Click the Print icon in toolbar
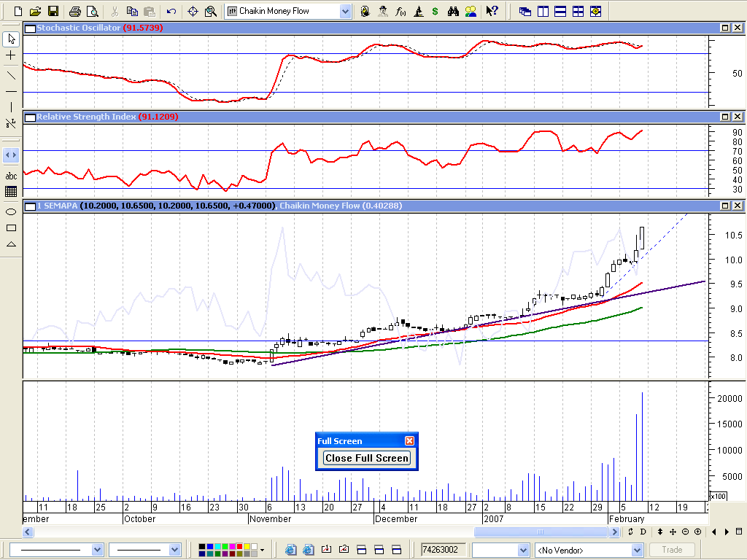Image resolution: width=747 pixels, height=560 pixels. 74,12
